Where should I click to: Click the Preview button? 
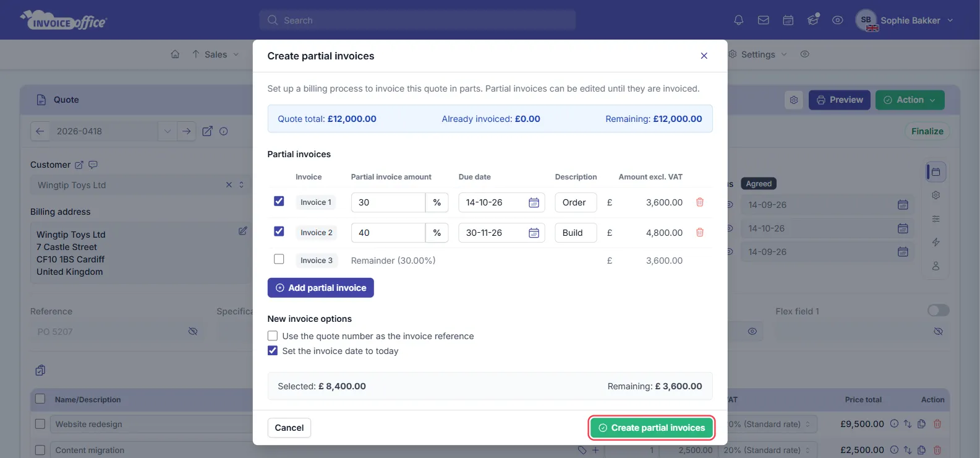click(x=840, y=100)
